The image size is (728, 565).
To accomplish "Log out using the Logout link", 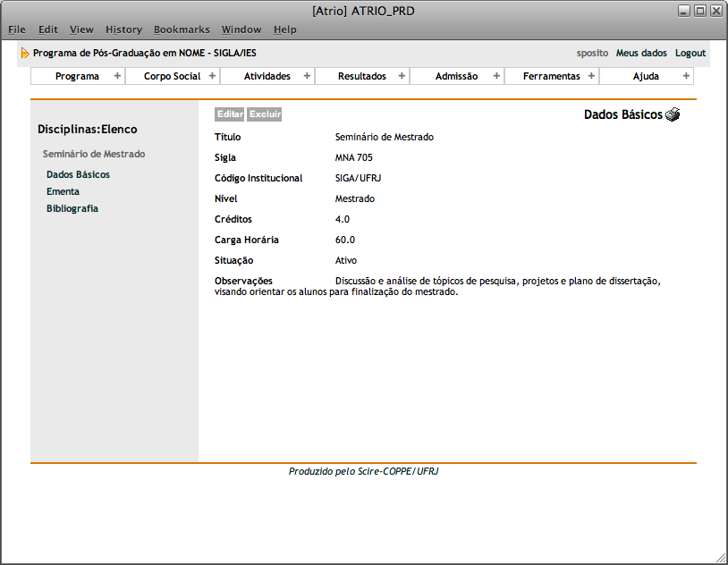I will [690, 53].
